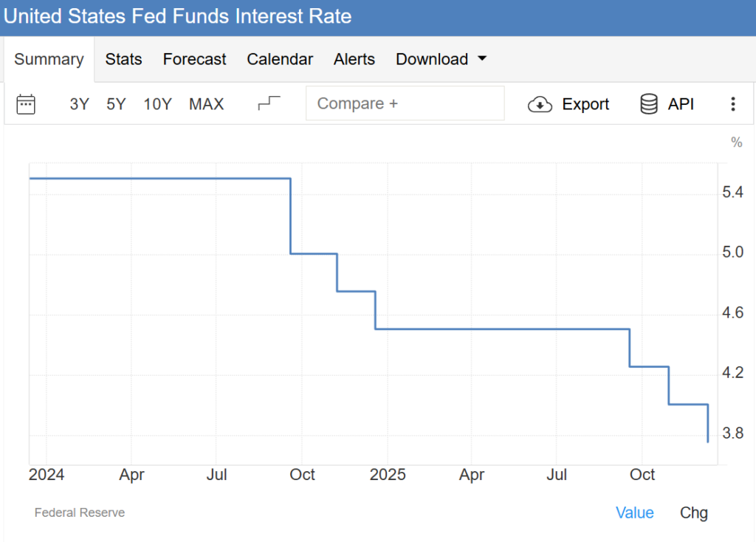Go to the Forecast tab
Image resolution: width=756 pixels, height=542 pixels.
coord(194,59)
